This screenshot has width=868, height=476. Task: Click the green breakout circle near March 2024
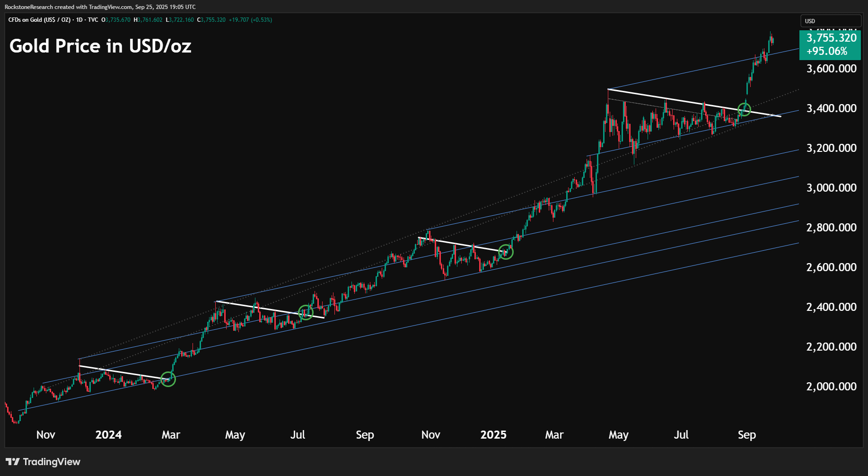pos(168,379)
